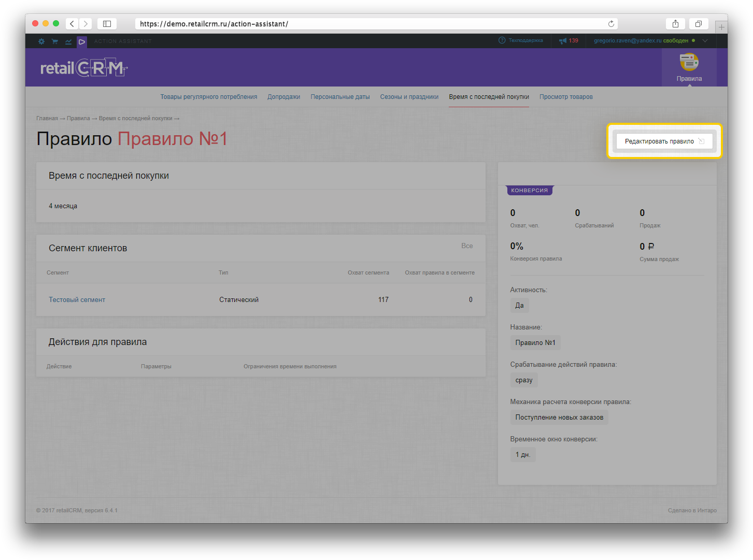
Task: Click segment reach value 117
Action: point(383,299)
